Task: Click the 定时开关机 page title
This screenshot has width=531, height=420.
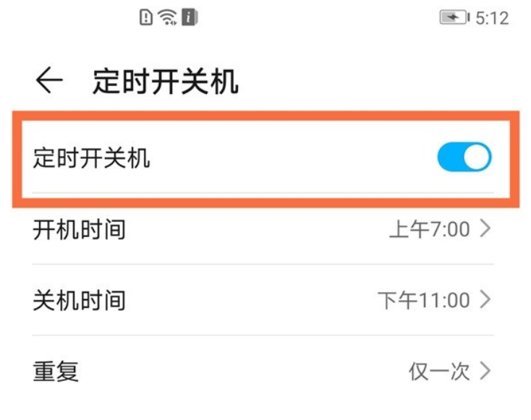Action: click(166, 82)
